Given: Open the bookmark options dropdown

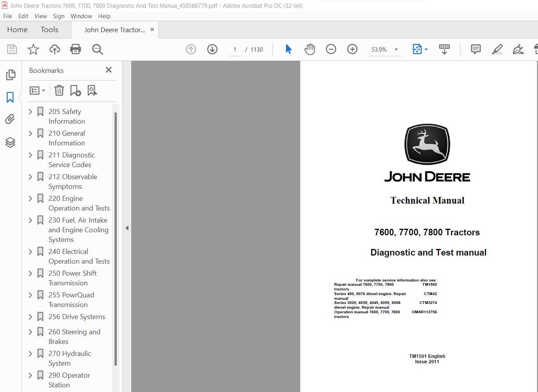Looking at the screenshot, I should click(x=37, y=90).
